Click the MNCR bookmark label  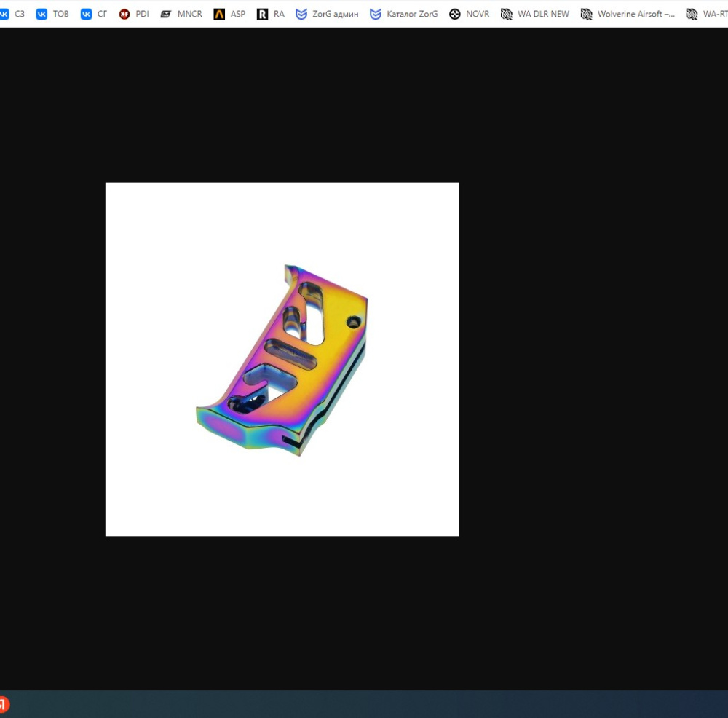190,14
